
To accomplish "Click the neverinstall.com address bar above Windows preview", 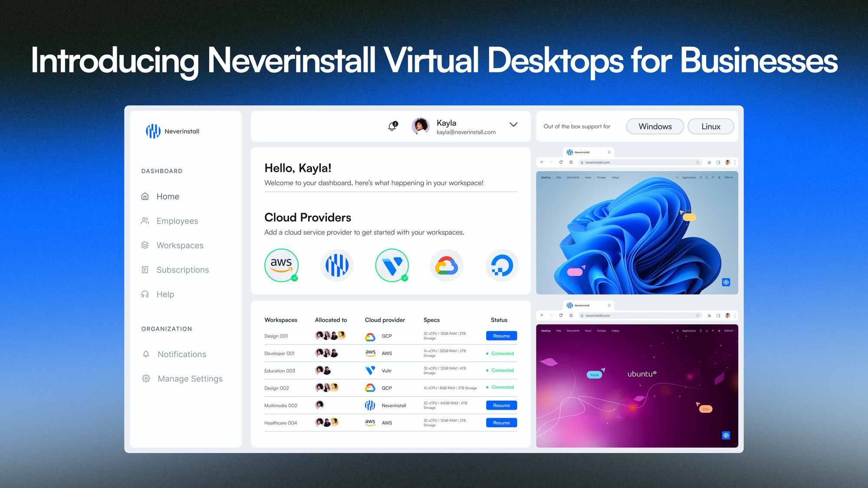I will [638, 162].
